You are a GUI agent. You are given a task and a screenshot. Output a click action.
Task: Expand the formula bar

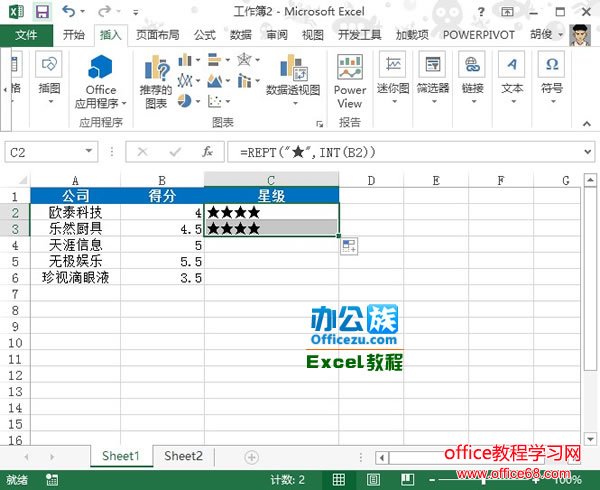(x=588, y=152)
